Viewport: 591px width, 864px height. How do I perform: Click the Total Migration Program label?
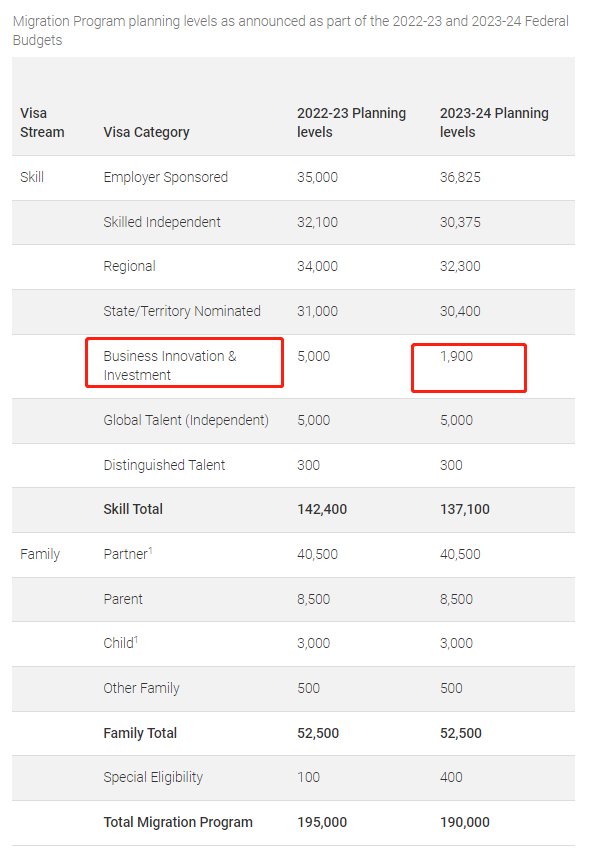178,822
